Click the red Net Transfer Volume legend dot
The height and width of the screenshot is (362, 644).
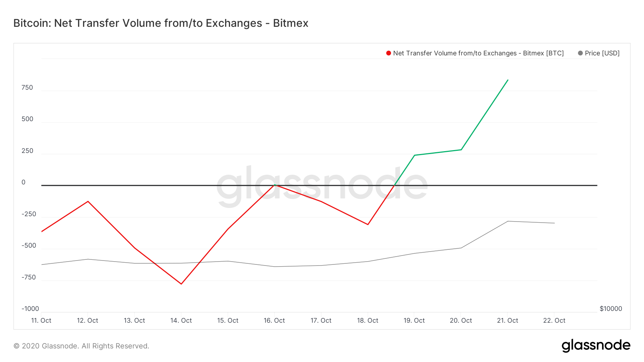(389, 53)
